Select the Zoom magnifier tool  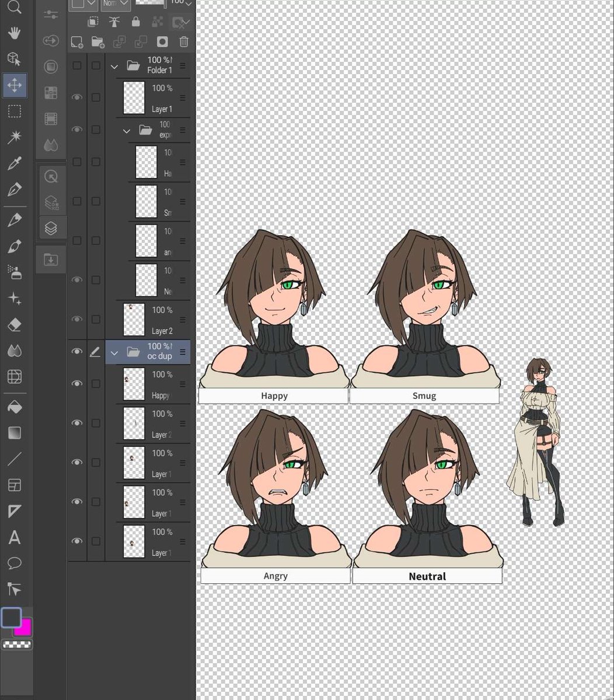click(x=14, y=6)
